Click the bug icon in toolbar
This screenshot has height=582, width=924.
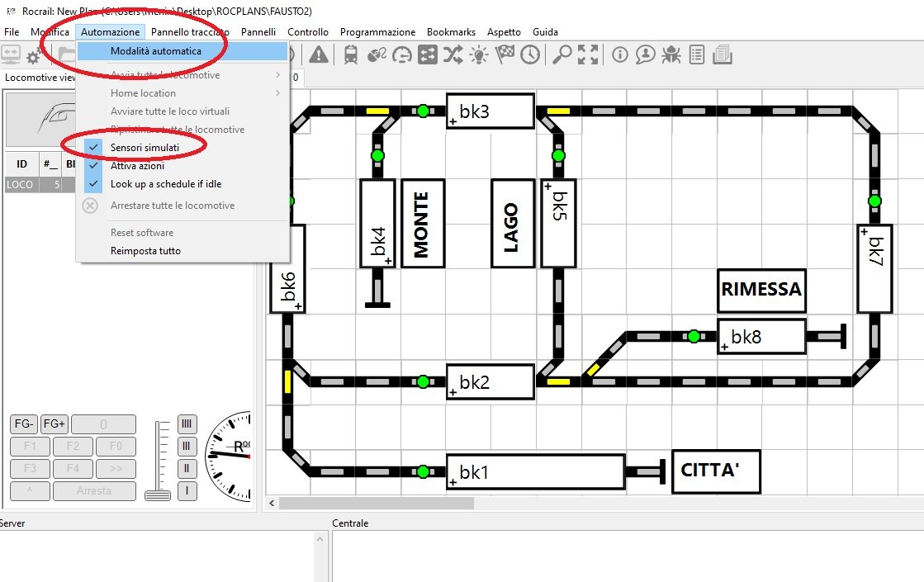[x=671, y=55]
